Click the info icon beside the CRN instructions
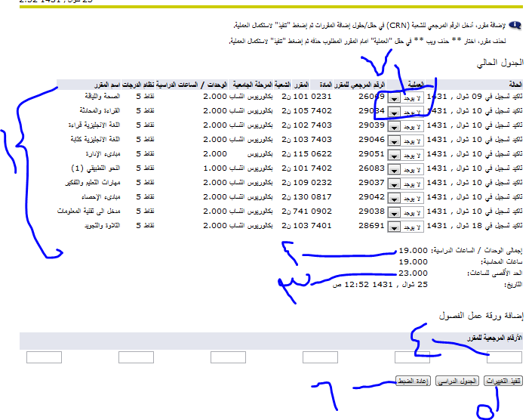 point(515,26)
